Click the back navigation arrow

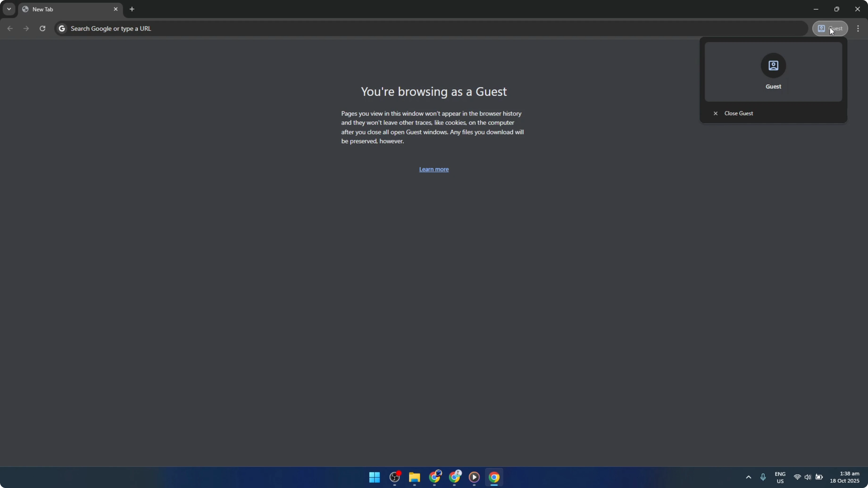tap(10, 29)
